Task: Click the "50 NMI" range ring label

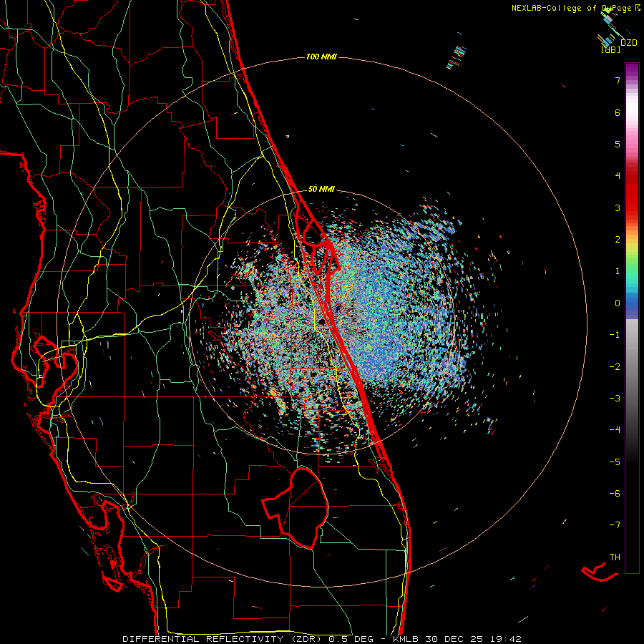Action: 321,190
